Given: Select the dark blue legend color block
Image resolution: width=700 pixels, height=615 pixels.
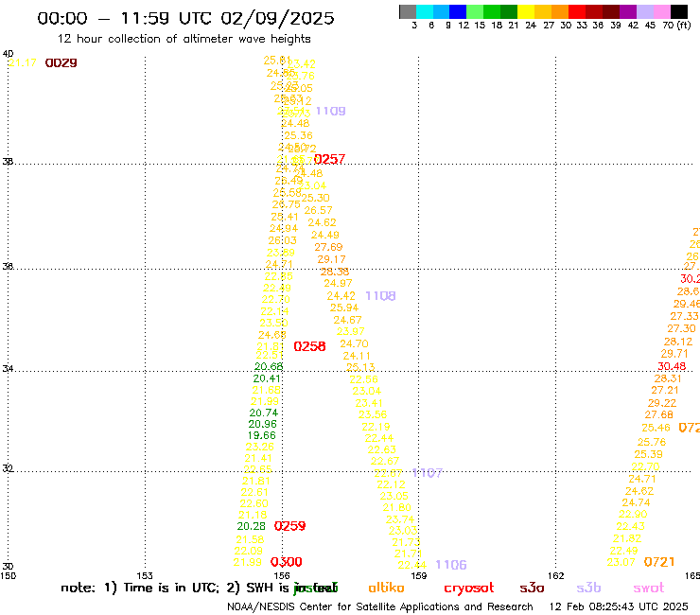Looking at the screenshot, I should tap(458, 11).
